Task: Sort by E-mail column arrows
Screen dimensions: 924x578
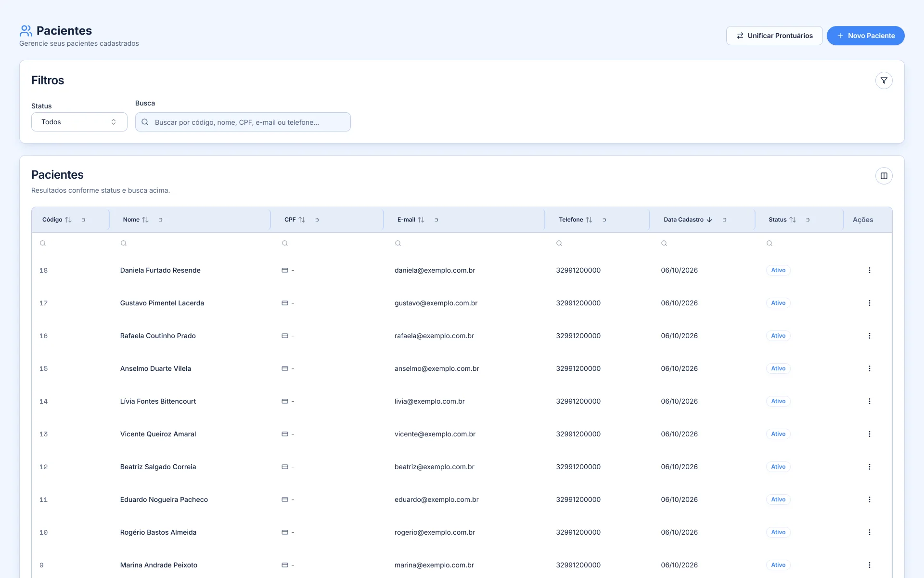Action: 421,220
